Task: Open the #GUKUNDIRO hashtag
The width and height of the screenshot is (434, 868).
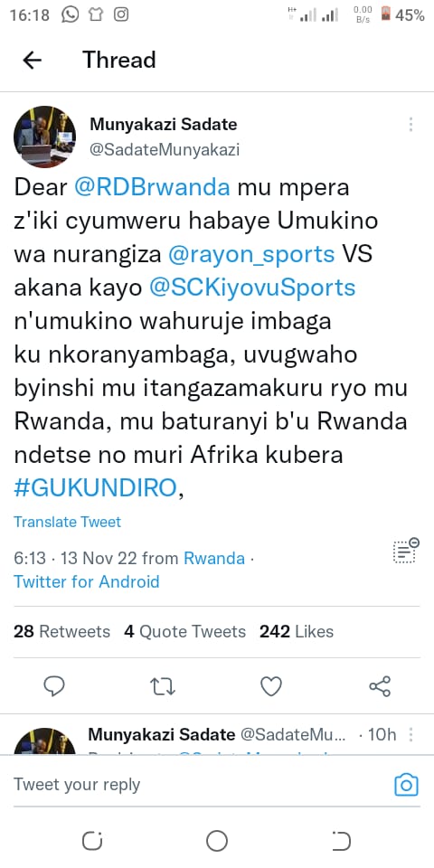Action: coord(95,488)
